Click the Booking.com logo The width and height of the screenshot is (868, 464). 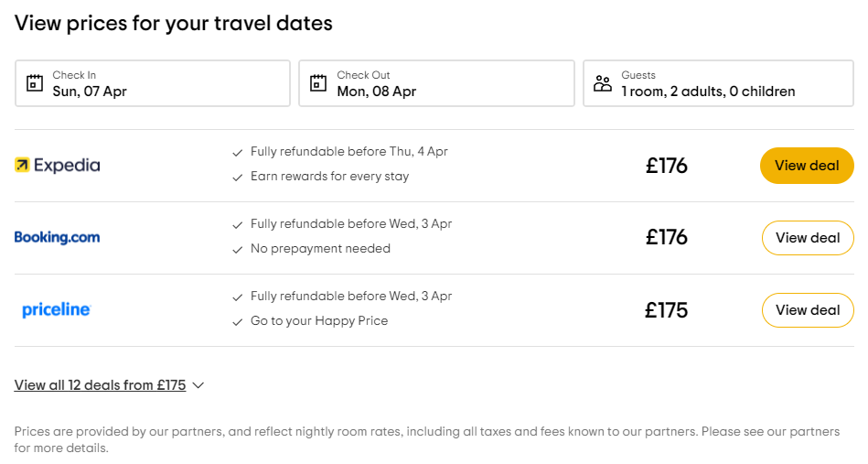coord(57,238)
